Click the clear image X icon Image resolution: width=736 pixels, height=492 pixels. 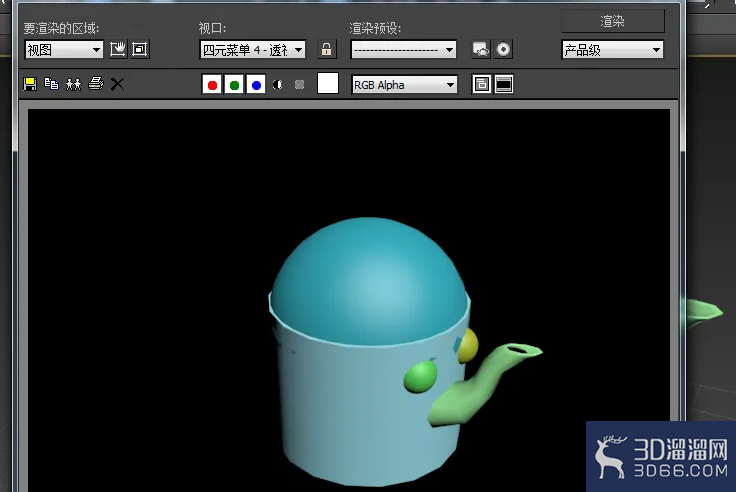click(x=117, y=85)
